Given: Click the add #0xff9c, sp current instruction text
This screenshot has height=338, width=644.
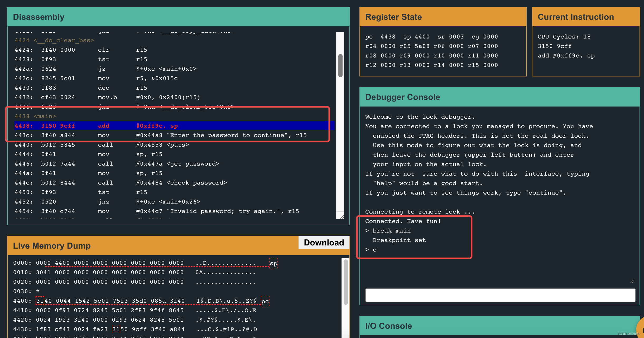Looking at the screenshot, I should 566,56.
